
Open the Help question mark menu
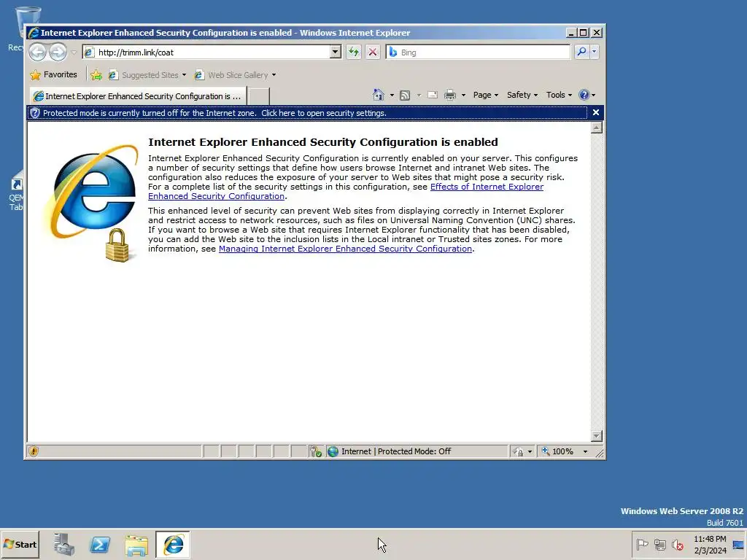pyautogui.click(x=587, y=95)
